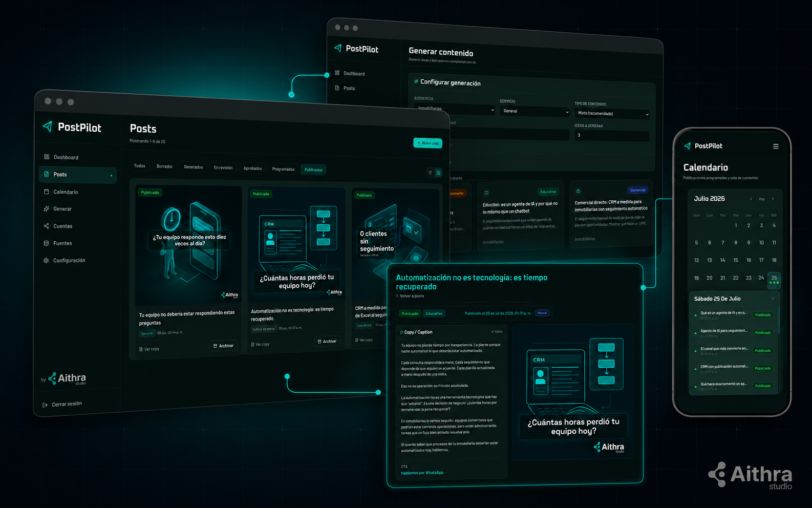Select the Publicados filter tab
The width and height of the screenshot is (812, 508).
313,170
